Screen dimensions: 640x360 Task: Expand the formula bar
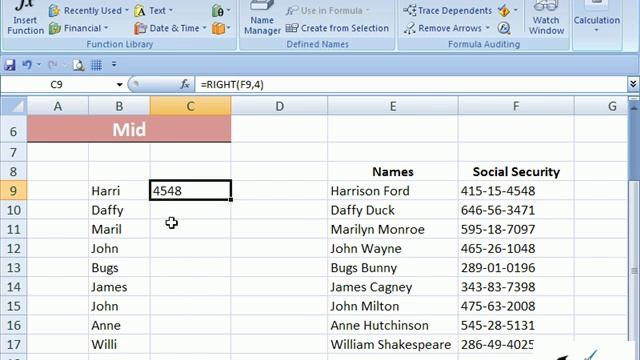pos(633,84)
